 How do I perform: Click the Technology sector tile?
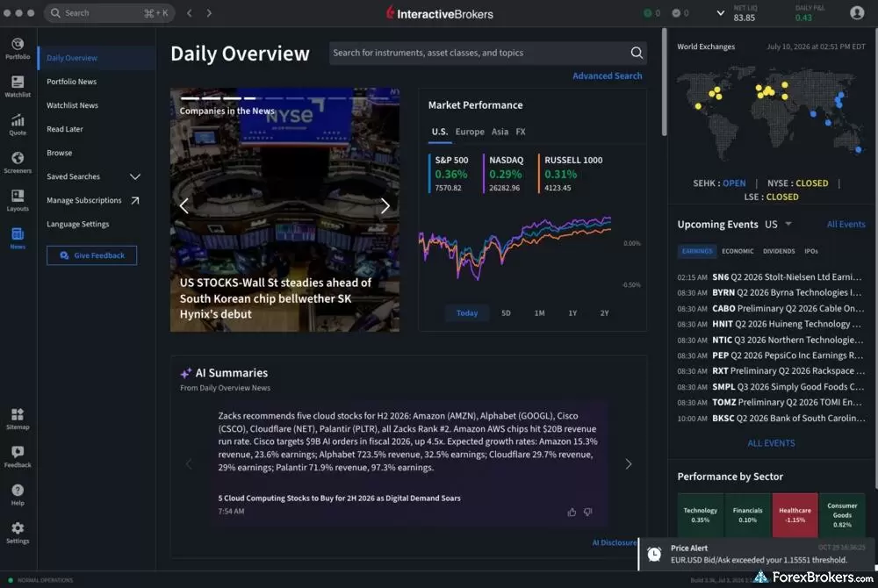700,515
